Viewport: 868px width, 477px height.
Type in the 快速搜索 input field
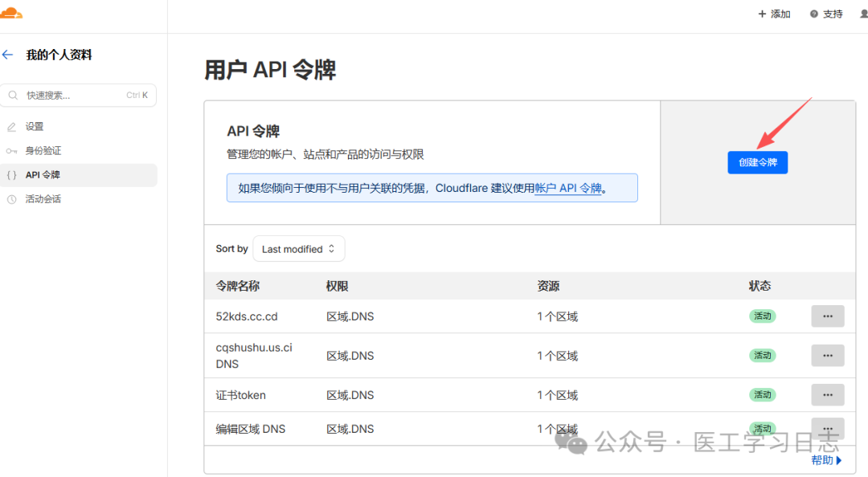click(x=72, y=96)
